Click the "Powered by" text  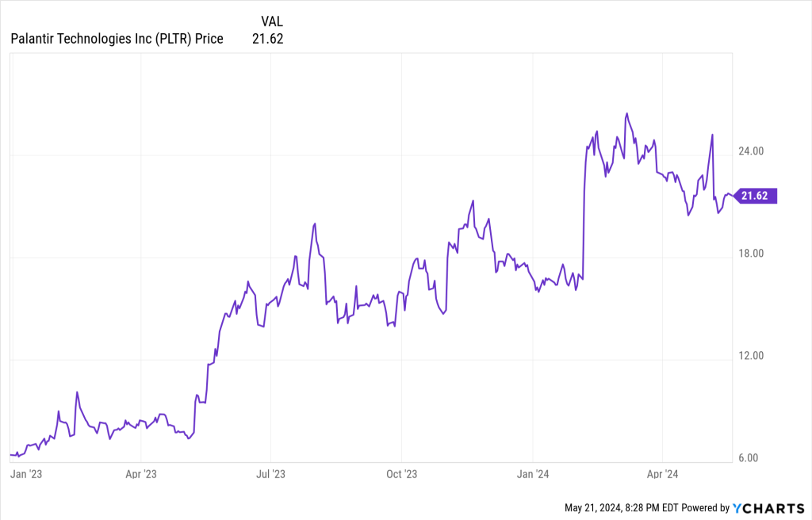(706, 507)
